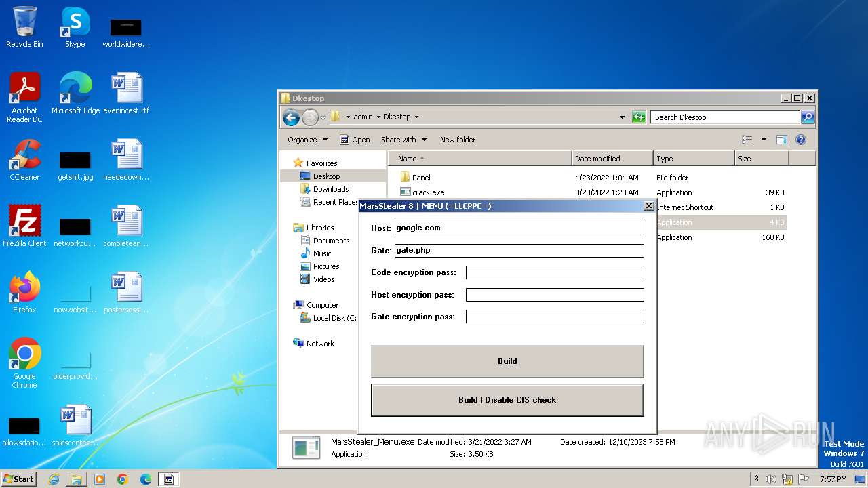Sort by the Name column header
This screenshot has width=868, height=488.
click(x=479, y=159)
